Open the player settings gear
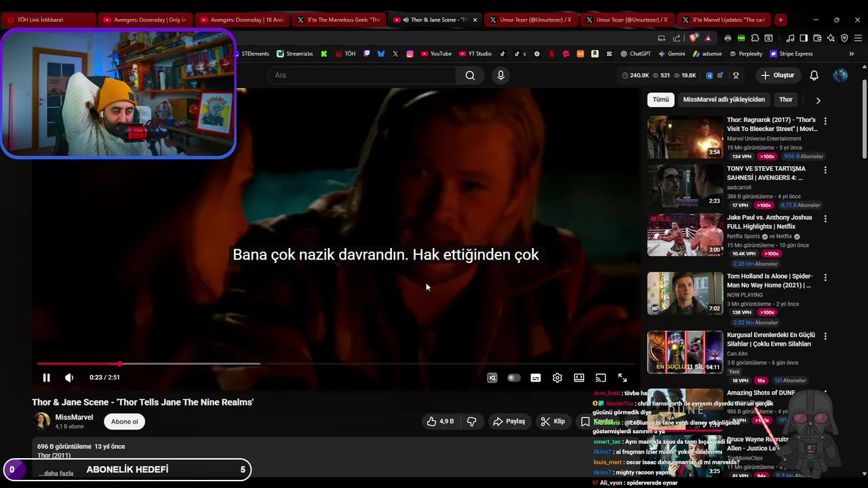 [557, 378]
